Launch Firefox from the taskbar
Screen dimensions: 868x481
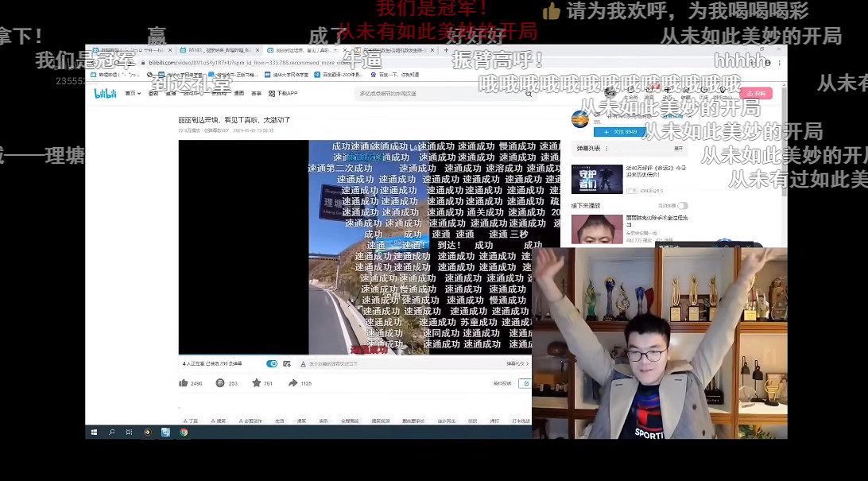coord(148,430)
